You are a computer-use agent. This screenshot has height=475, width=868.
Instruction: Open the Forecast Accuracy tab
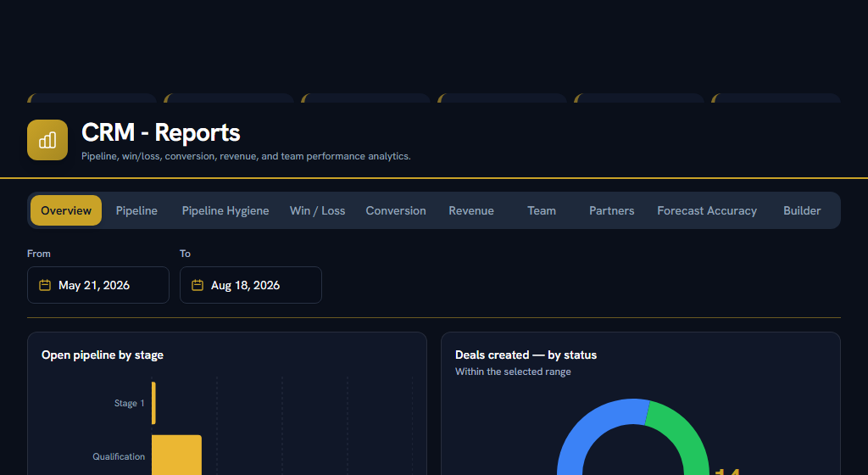pyautogui.click(x=707, y=210)
